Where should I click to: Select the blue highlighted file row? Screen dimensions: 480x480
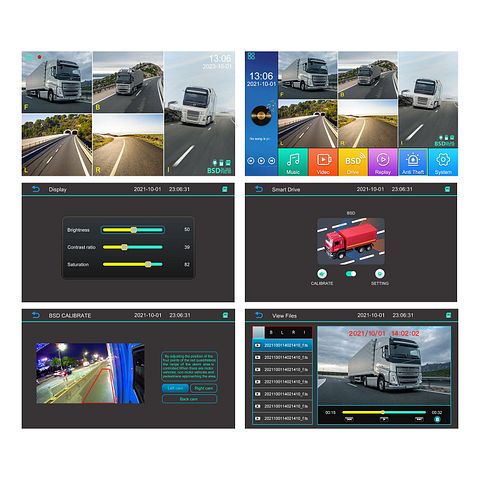(282, 345)
